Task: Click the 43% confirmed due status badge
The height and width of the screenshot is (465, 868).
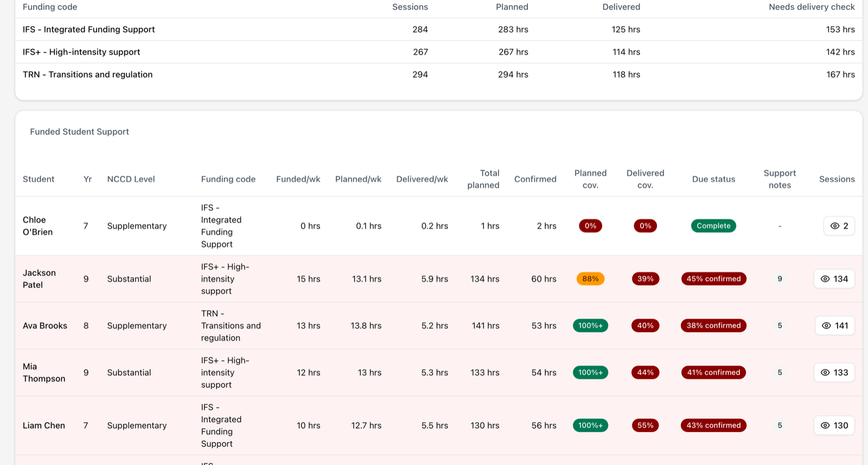Action: (713, 425)
